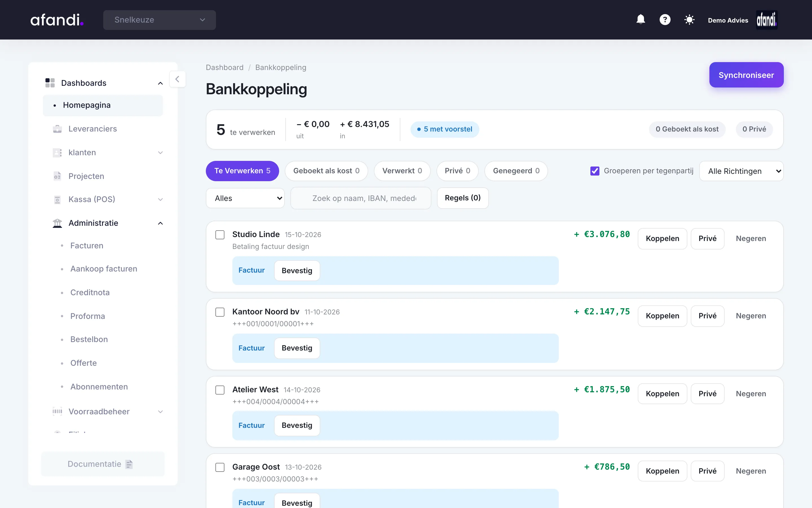Expand the Kassa (POS) chevron
This screenshot has width=812, height=508.
(160, 200)
